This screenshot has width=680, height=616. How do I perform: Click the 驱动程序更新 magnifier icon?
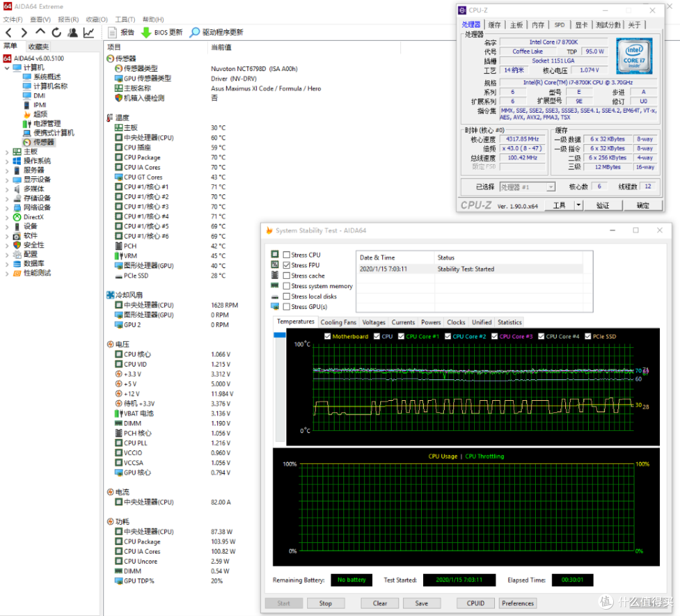(x=195, y=33)
